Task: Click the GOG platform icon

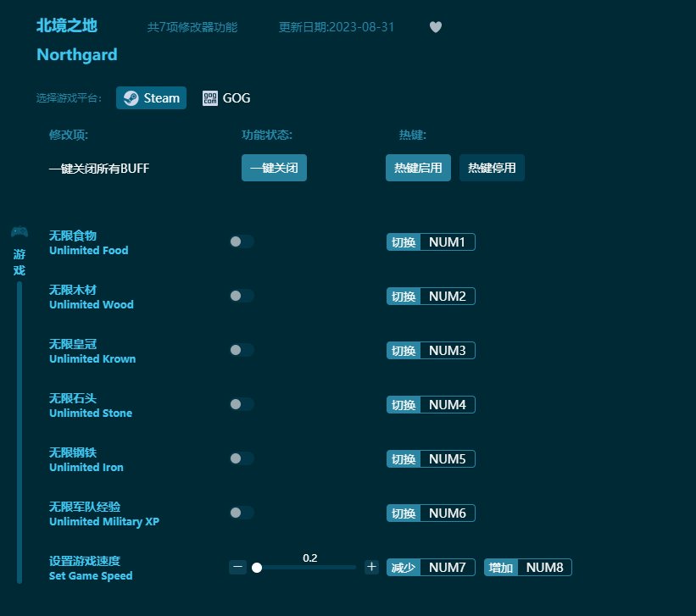Action: click(x=226, y=97)
